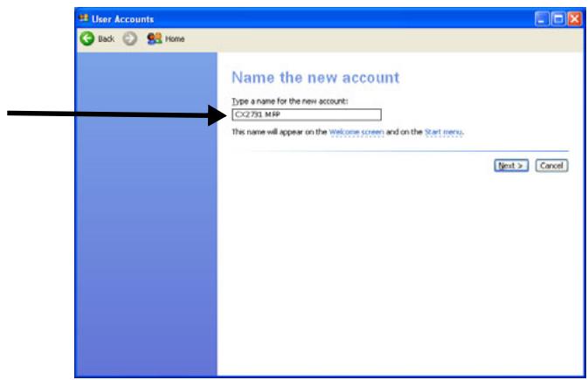Click the Forward arrow icon in toolbar
Screen dimensions: 588x380
point(128,40)
